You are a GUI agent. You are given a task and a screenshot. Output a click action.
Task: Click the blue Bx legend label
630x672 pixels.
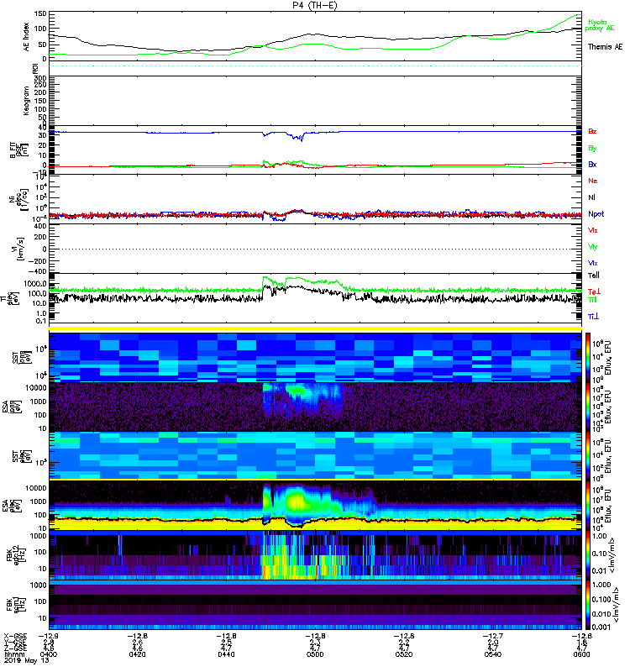592,164
